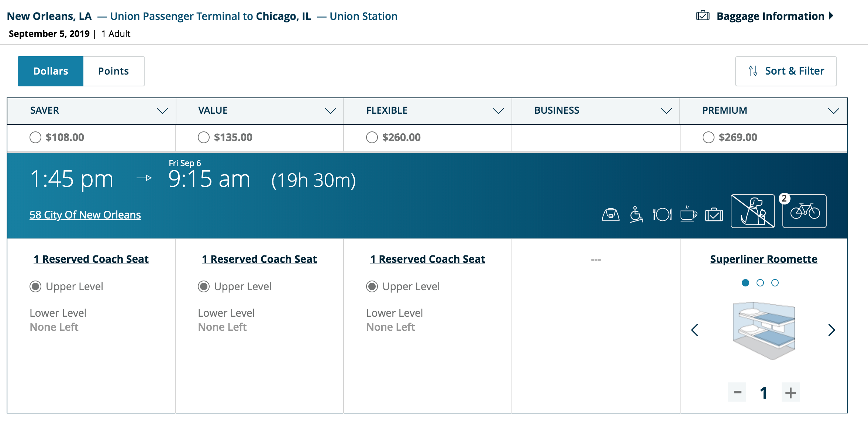This screenshot has height=440, width=868.
Task: Open the 58 City Of New Orleans link
Action: [x=85, y=215]
